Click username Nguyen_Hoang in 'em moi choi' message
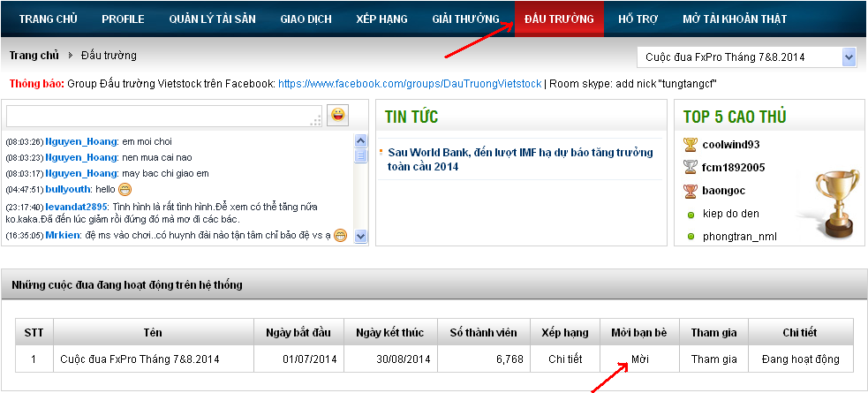The image size is (868, 393). pyautogui.click(x=81, y=141)
